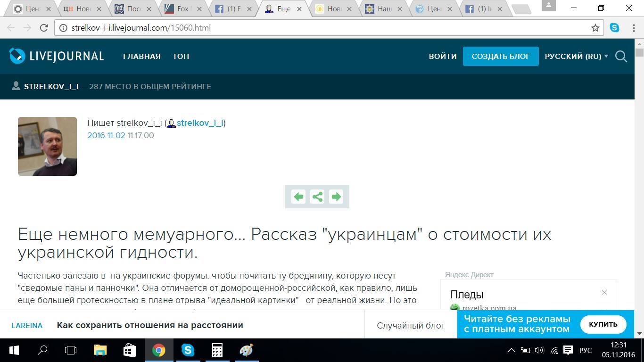Open the Action Center notifications icon
Screen dimensions: 644x362
point(568,350)
